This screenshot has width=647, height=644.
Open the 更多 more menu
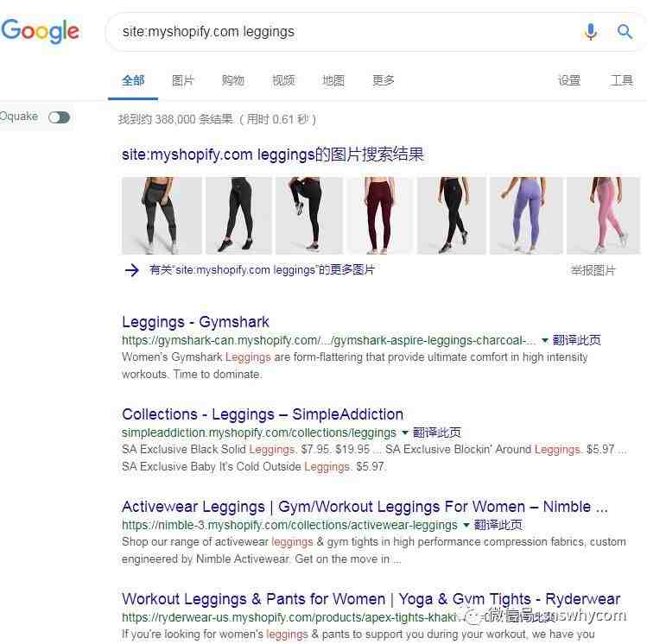point(384,80)
